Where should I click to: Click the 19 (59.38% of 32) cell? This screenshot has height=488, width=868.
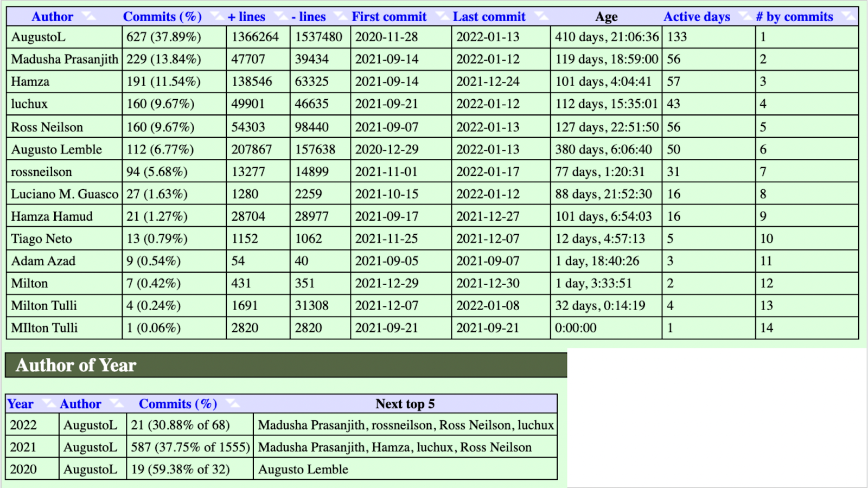click(x=190, y=470)
